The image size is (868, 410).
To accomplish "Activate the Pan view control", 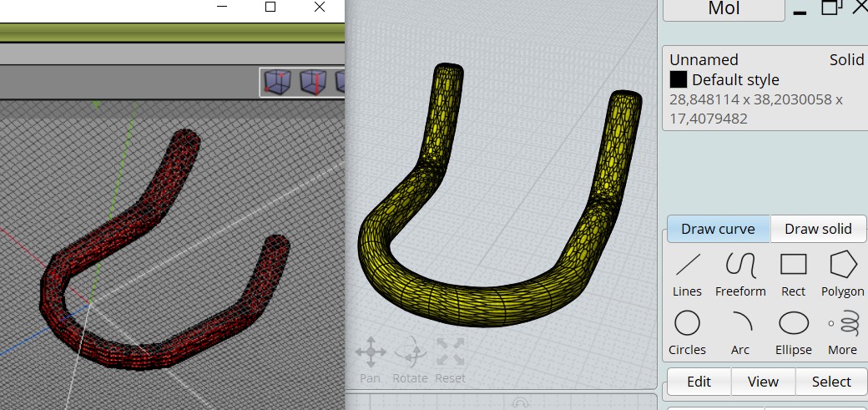I will (x=371, y=360).
